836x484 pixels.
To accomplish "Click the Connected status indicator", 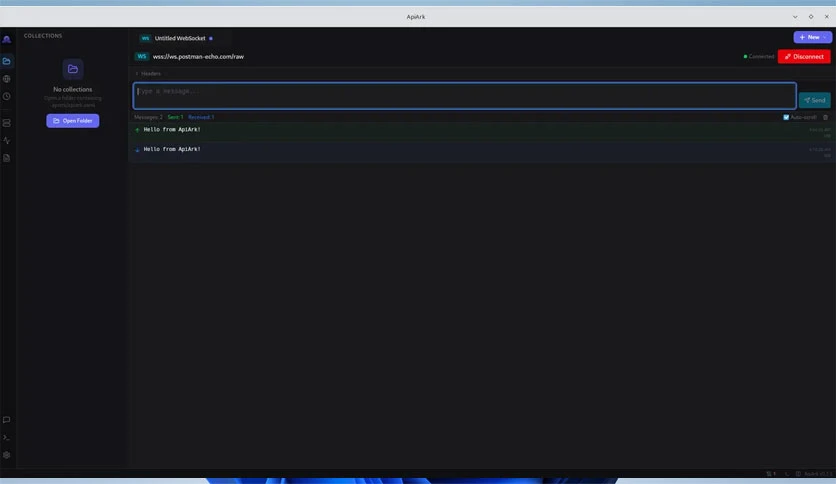I will (x=759, y=57).
